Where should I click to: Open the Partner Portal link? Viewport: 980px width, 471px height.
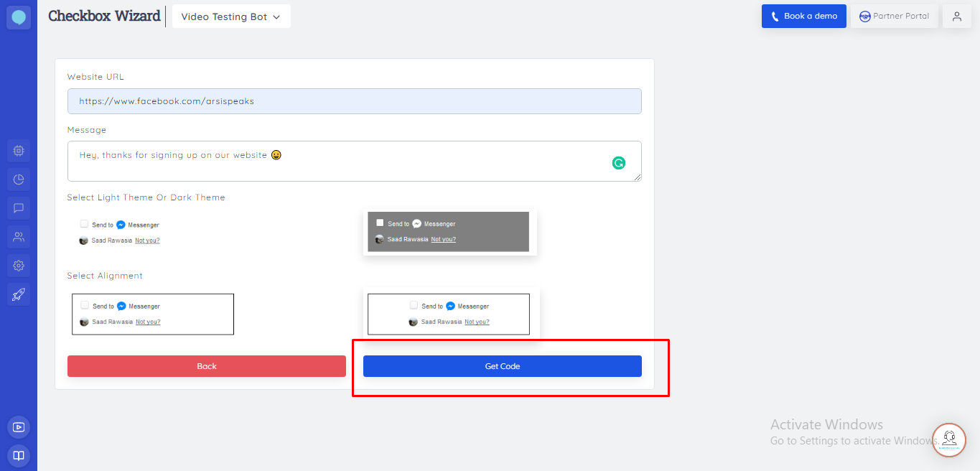pos(895,17)
